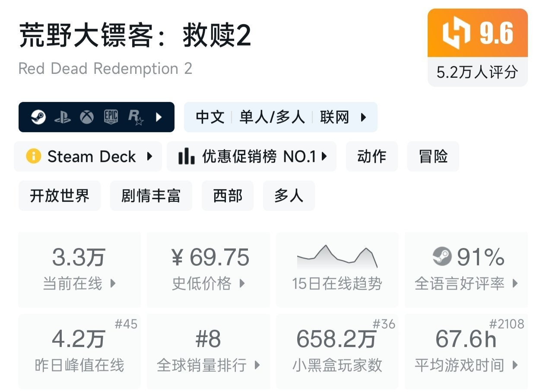
Task: Click the bar chart icon beside 优惠促销榜
Action: click(186, 156)
